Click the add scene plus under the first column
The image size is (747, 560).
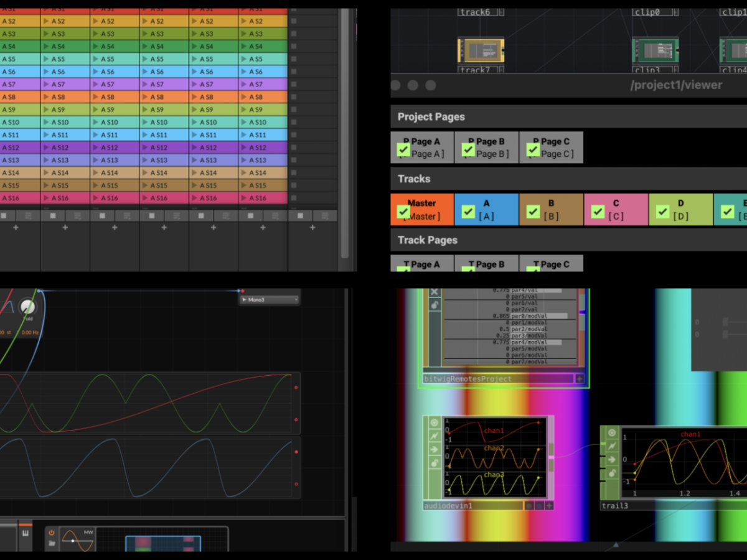(x=16, y=228)
